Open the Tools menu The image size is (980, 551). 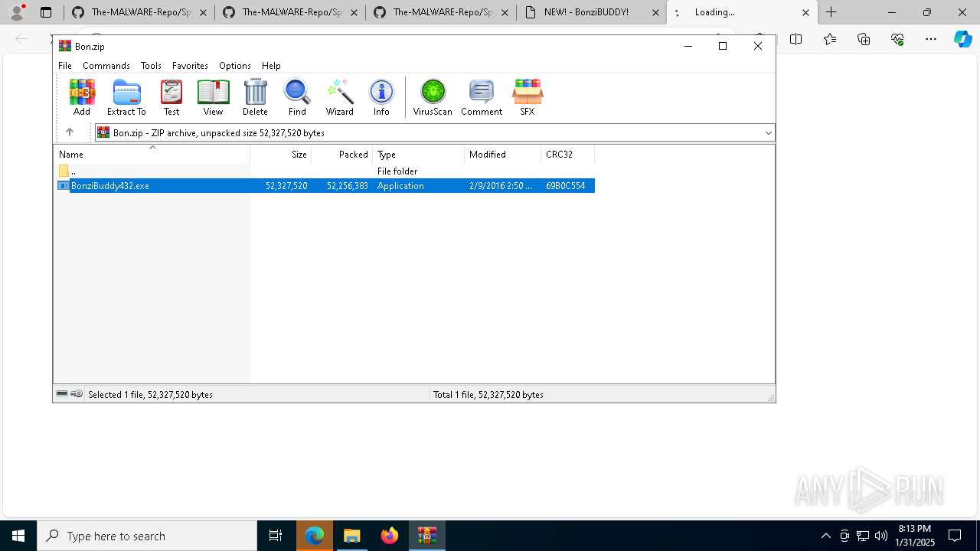151,66
